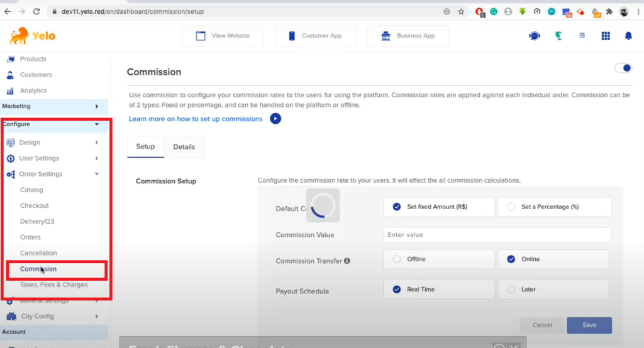This screenshot has width=644, height=348.
Task: Click the browser address bar URL
Action: (x=133, y=11)
